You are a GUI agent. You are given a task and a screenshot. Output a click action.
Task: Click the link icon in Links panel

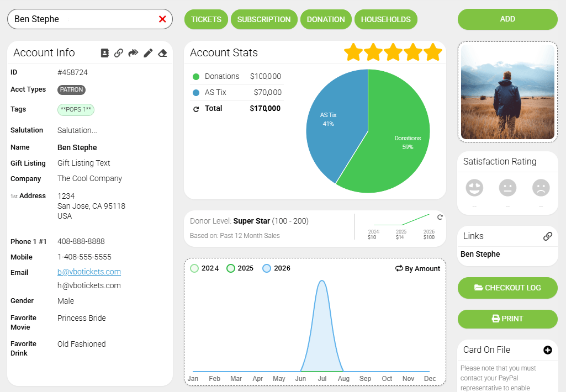point(547,236)
